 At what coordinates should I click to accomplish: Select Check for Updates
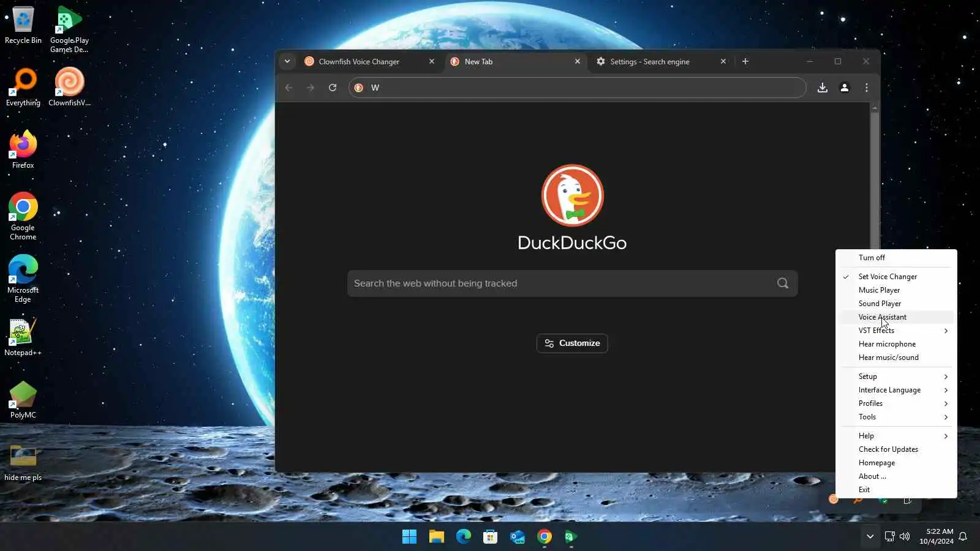pos(896,449)
